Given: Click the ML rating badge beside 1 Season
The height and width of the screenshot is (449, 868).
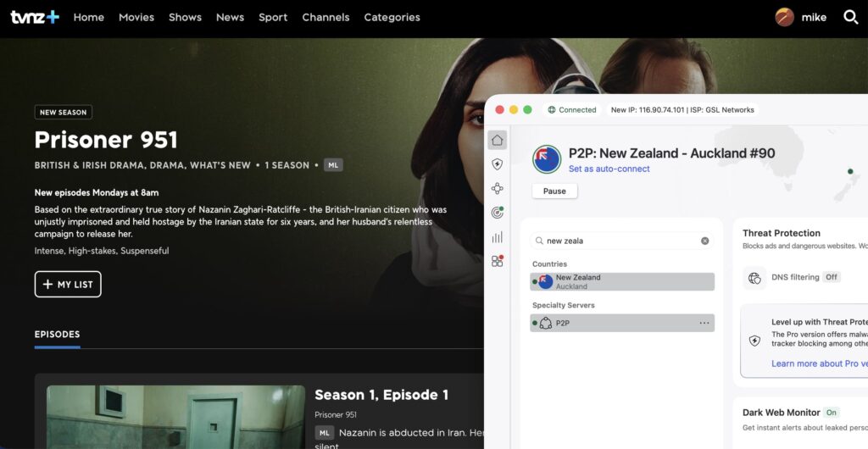Looking at the screenshot, I should coord(333,165).
